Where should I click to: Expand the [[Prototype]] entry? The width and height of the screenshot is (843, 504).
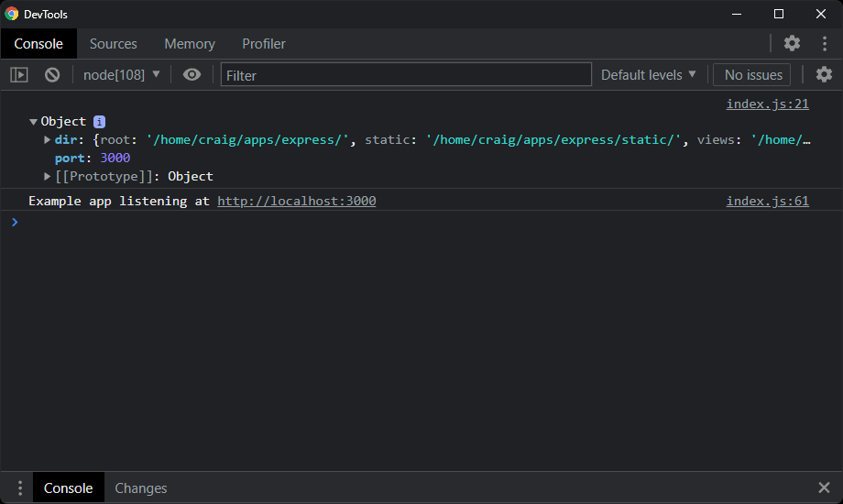(48, 176)
